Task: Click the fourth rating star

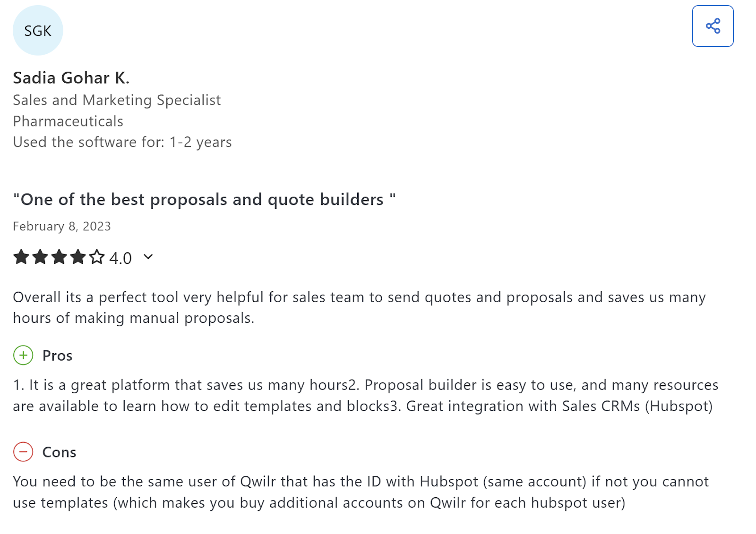Action: pyautogui.click(x=78, y=257)
